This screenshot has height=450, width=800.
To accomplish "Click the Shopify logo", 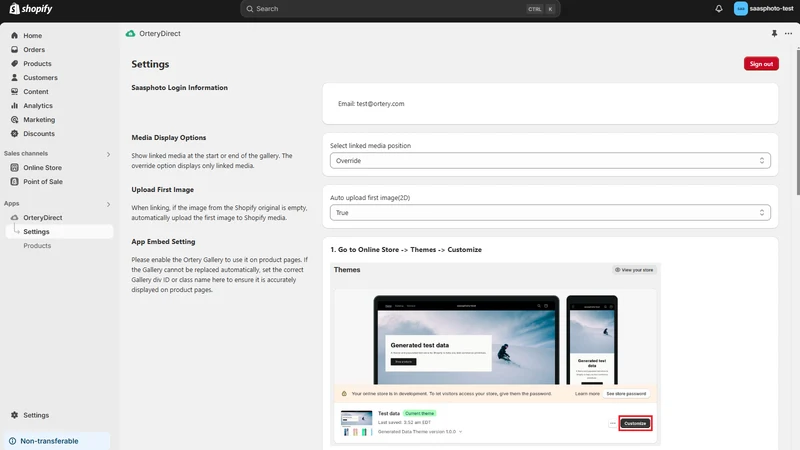I will [x=31, y=9].
